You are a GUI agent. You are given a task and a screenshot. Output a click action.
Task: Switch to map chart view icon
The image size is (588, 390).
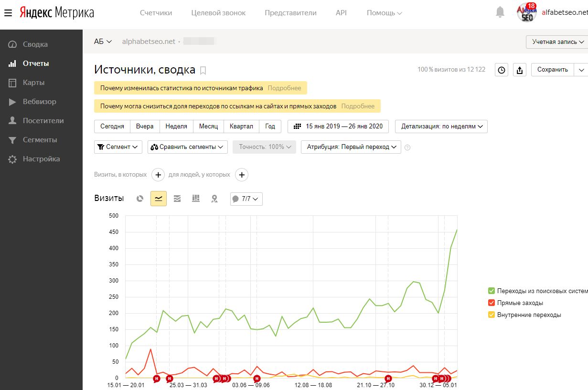(x=214, y=199)
